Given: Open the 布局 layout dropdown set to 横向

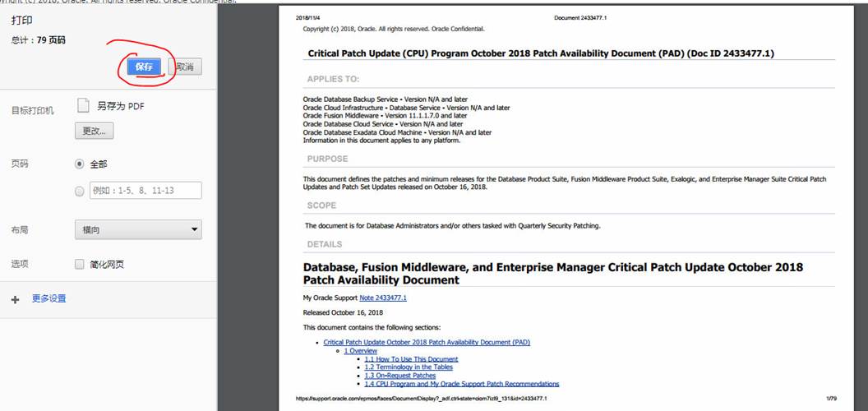Looking at the screenshot, I should pos(138,229).
